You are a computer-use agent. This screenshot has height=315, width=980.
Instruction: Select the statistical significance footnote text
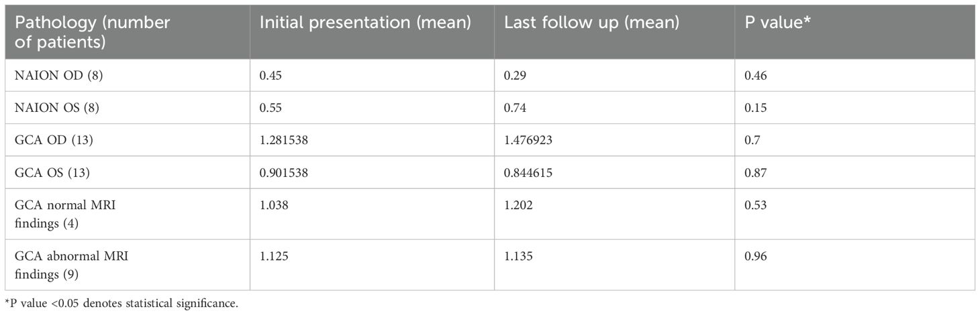click(x=121, y=304)
